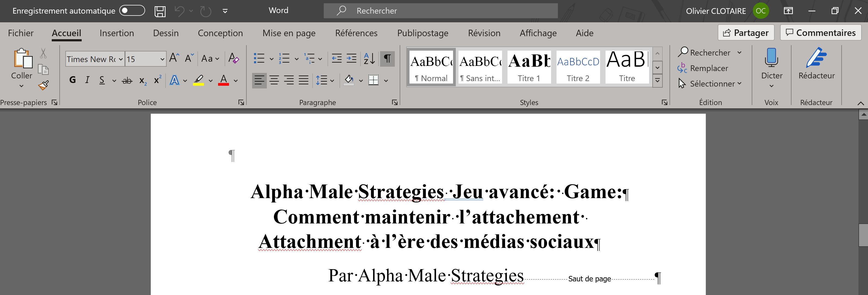Open the font name dropdown
868x295 pixels.
click(121, 59)
